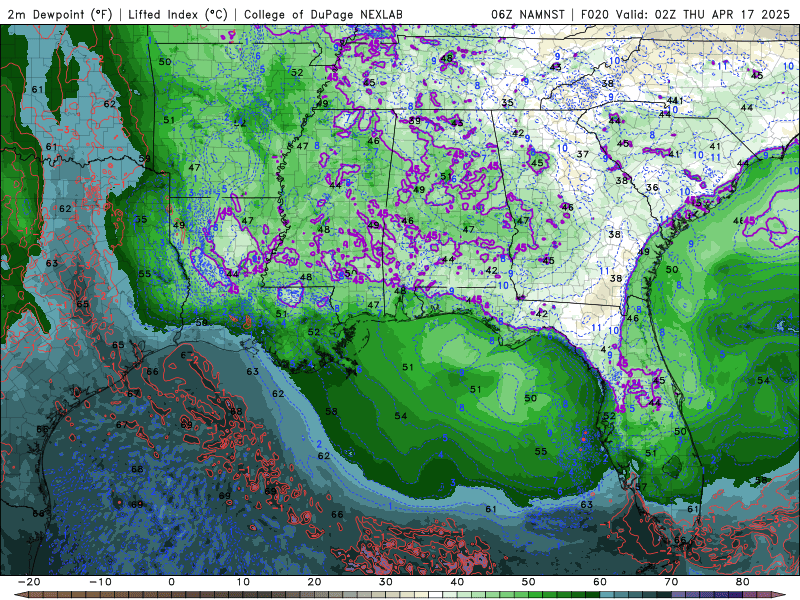Image resolution: width=800 pixels, height=600 pixels.
Task: Click the 80 label under the colorbar legend
Action: 743,582
